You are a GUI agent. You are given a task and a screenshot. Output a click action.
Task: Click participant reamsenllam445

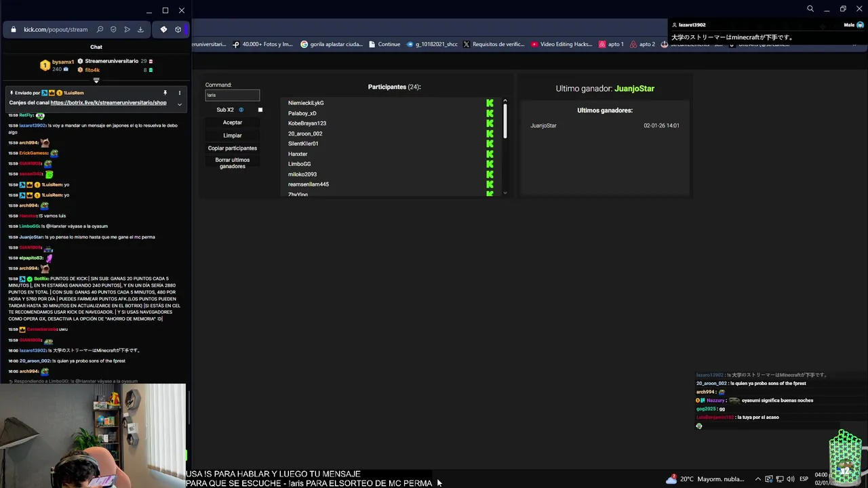[309, 184]
